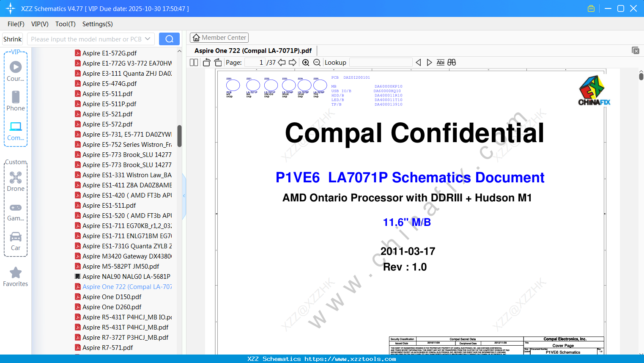Open the model number dropdown arrow
Image resolution: width=644 pixels, height=363 pixels.
coord(148,39)
